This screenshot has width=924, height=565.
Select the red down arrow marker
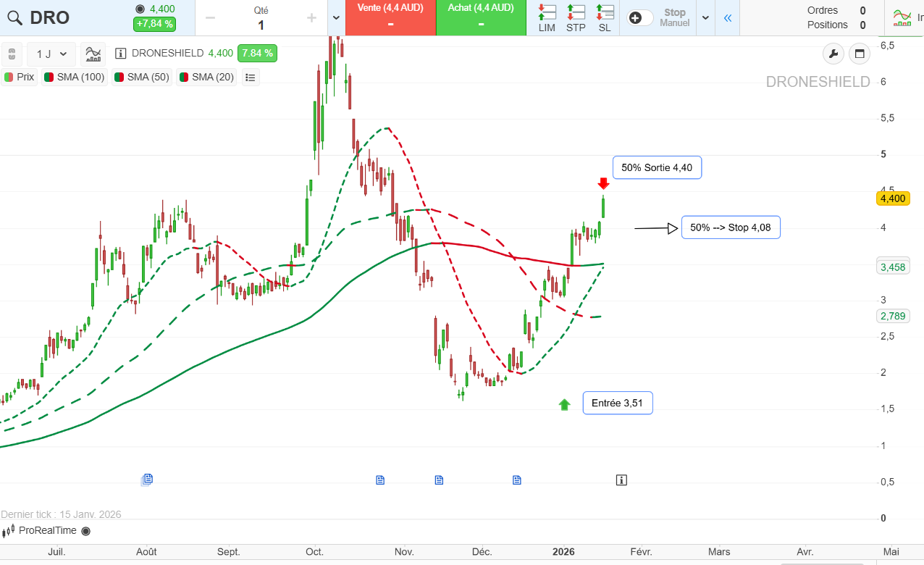coord(603,184)
